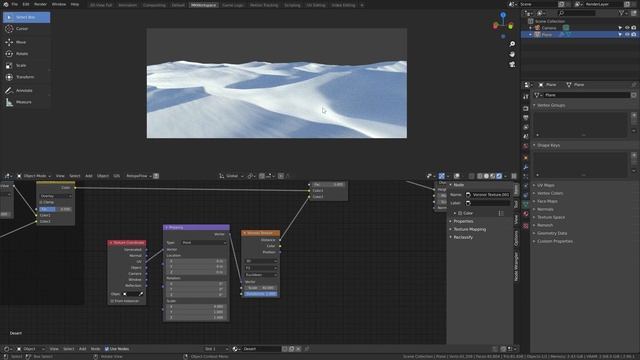Select the Annotate tool
Image resolution: width=640 pixels, height=360 pixels.
(x=26, y=90)
